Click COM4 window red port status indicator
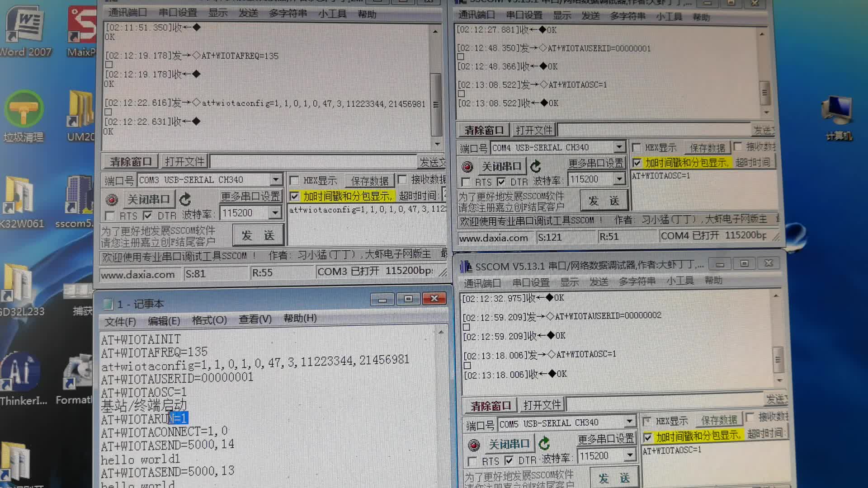The image size is (868, 488). [x=467, y=167]
